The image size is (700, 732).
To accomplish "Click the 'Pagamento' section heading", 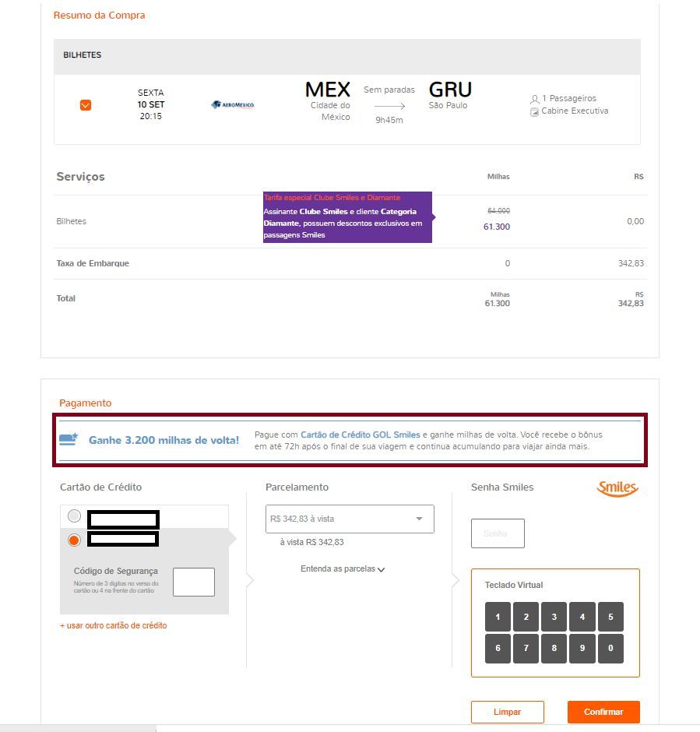I will [86, 403].
